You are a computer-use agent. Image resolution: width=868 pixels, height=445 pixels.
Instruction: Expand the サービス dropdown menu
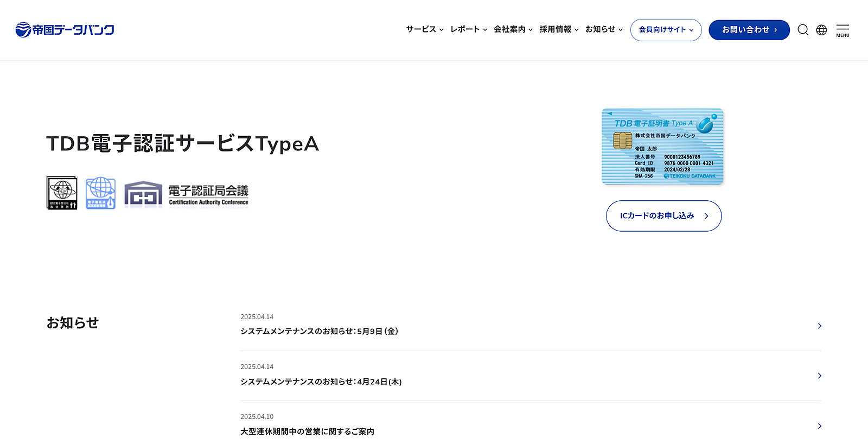coord(425,29)
